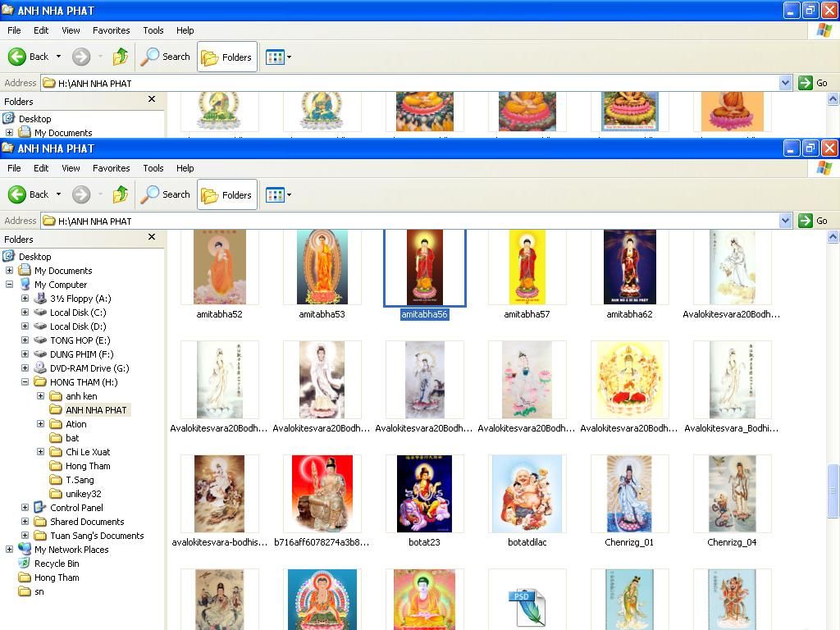
Task: Open File menu in front window
Action: click(x=14, y=168)
